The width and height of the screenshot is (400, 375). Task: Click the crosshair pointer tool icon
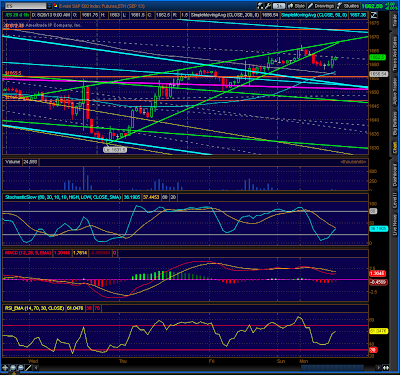5,368
